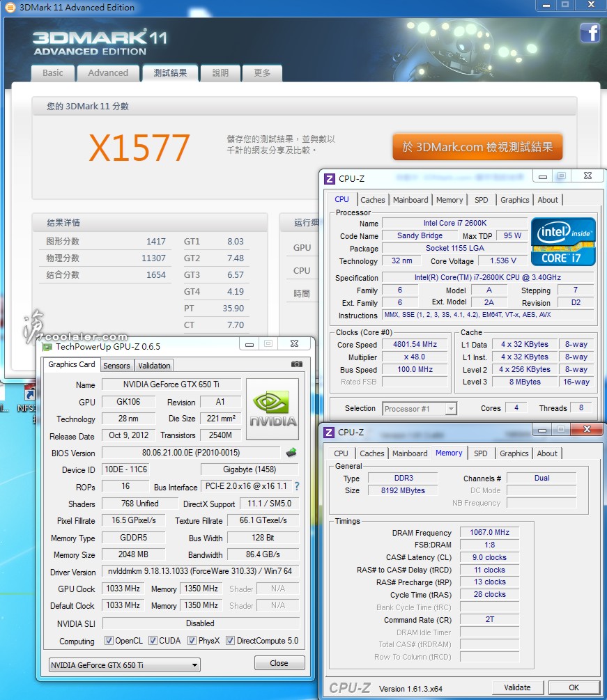Toggle the OpenCL checkbox

[109, 641]
